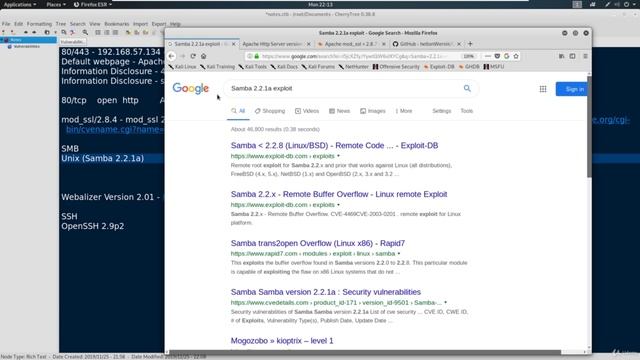Open page actions ellipsis in address bar
The width and height of the screenshot is (640, 360).
(488, 56)
